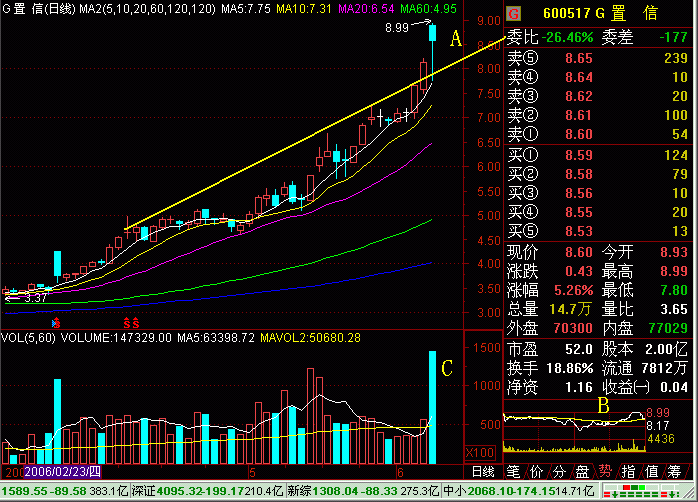This screenshot has height=502, width=698.
Task: Click the paired red $ markers below chart
Action: point(131,323)
